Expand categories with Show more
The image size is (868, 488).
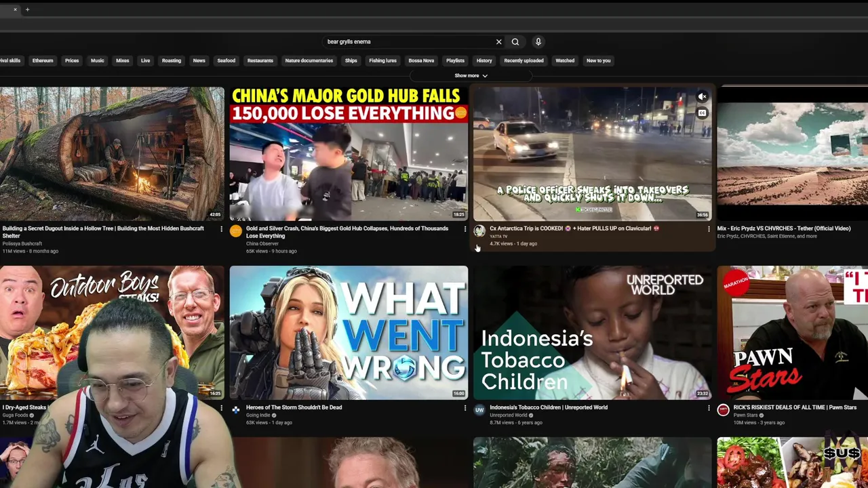point(471,76)
